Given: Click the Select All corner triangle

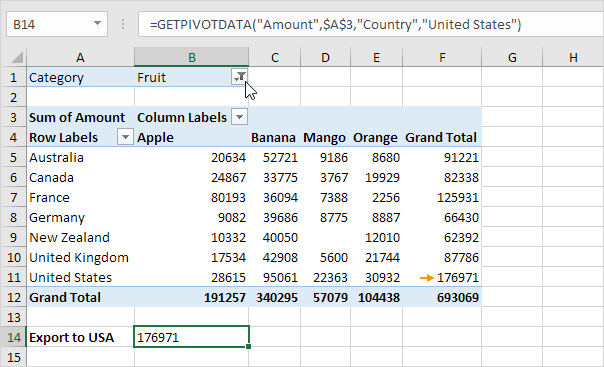Looking at the screenshot, I should tap(17, 57).
